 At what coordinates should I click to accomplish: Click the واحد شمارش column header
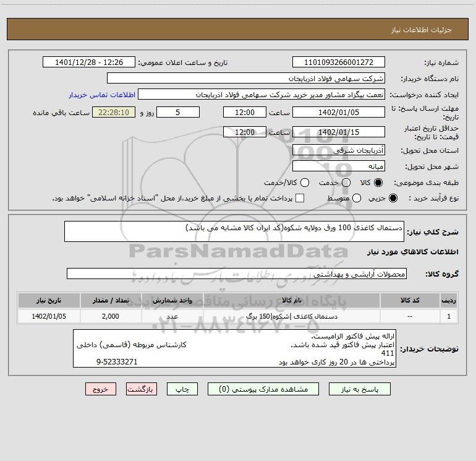tap(172, 300)
